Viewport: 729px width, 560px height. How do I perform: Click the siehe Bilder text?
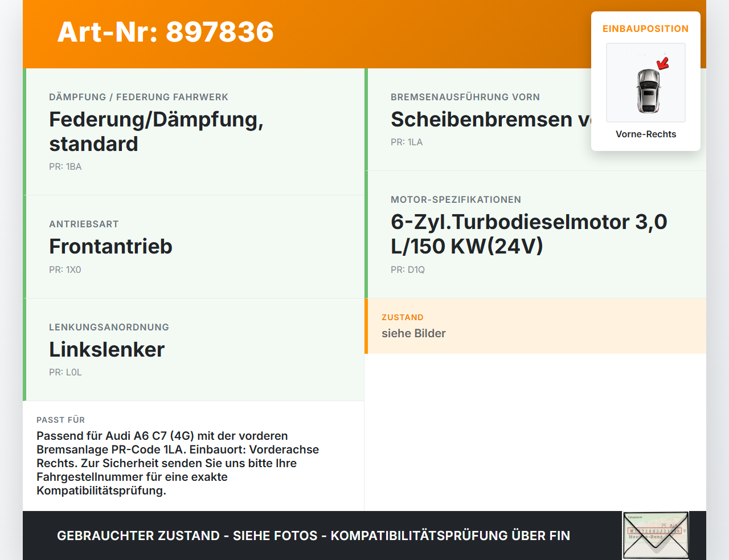pos(413,334)
